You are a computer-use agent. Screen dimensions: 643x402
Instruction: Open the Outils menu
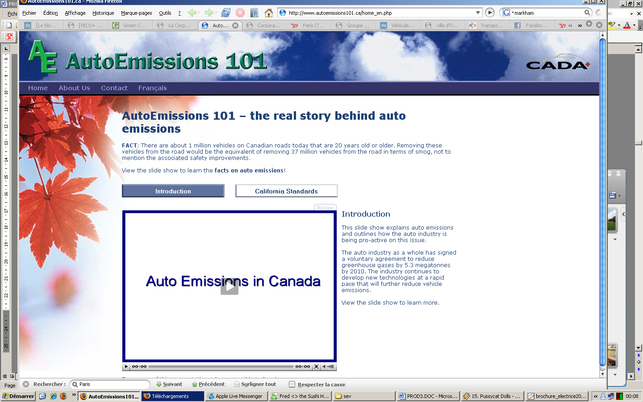pyautogui.click(x=165, y=13)
